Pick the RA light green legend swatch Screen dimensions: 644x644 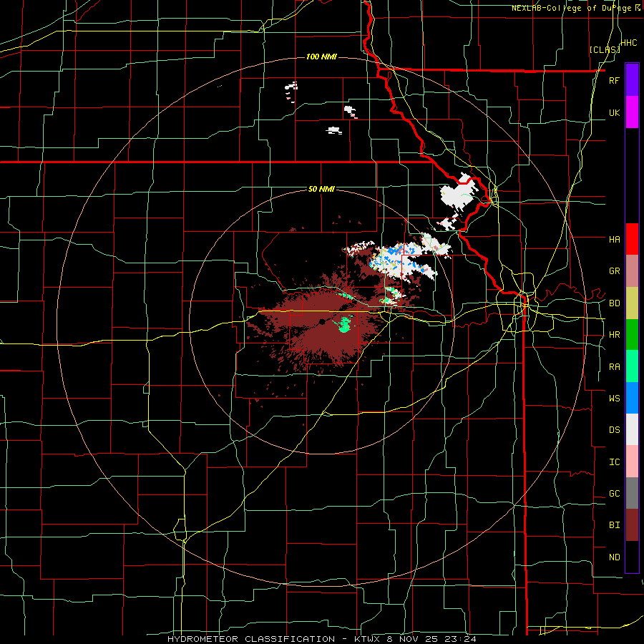[632, 366]
